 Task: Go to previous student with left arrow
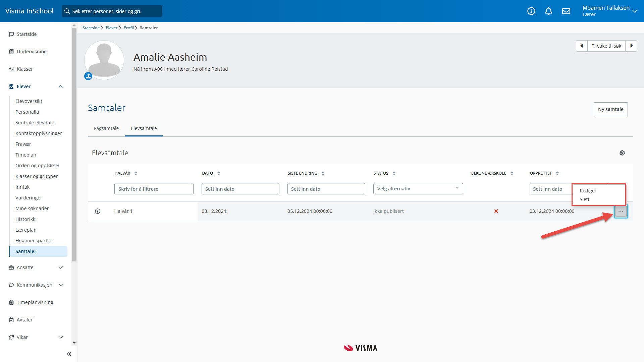[582, 46]
